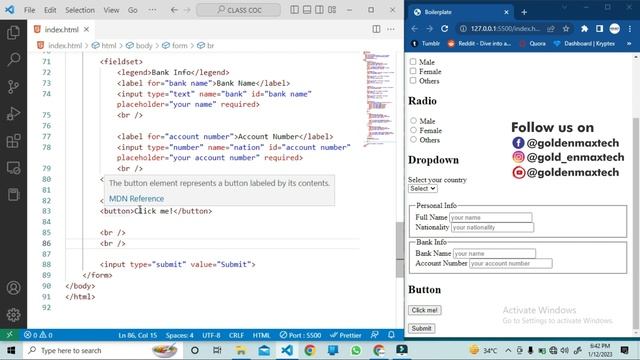Check the Male checkbox
This screenshot has width=640, height=360.
point(413,62)
